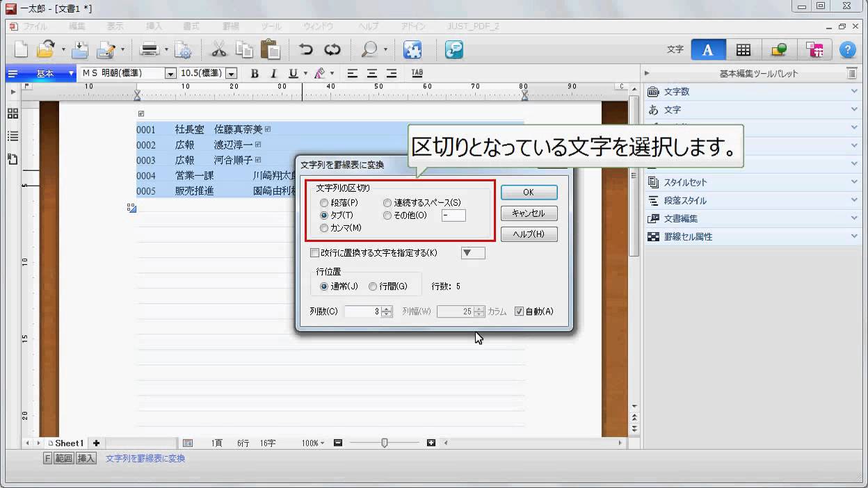Open the 表示 menu
Image resolution: width=868 pixels, height=488 pixels.
click(x=115, y=26)
